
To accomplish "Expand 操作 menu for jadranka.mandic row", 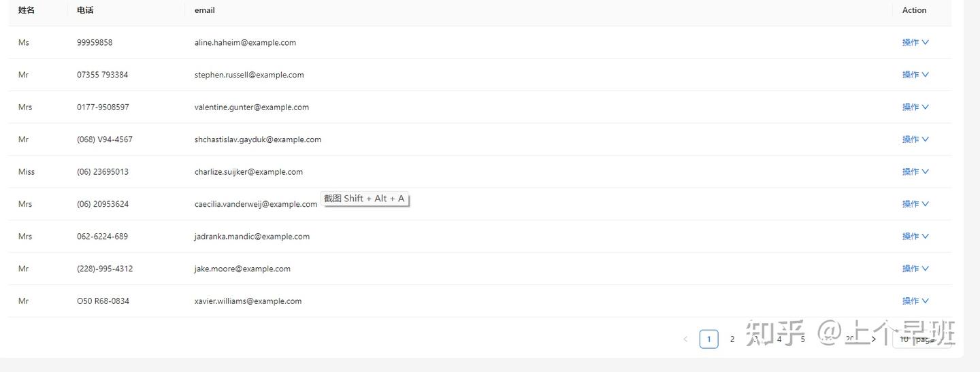I will 915,236.
